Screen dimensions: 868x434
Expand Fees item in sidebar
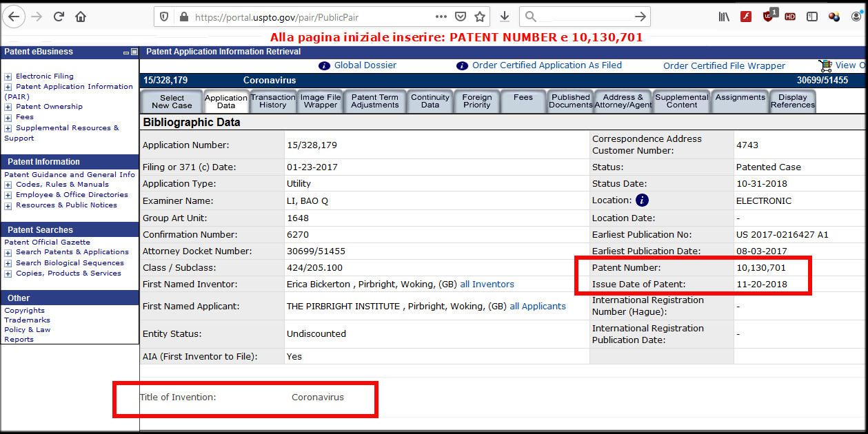[8, 117]
